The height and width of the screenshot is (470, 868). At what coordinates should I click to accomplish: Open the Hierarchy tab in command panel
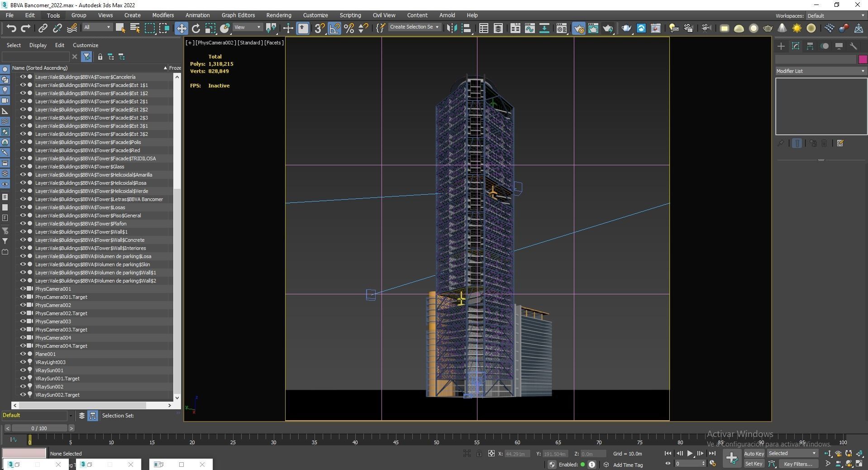[x=810, y=46]
